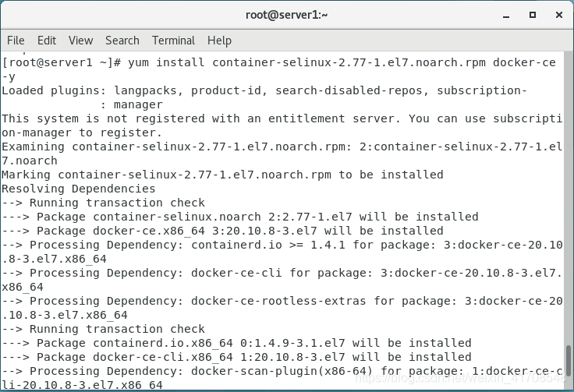Close the root@server1 terminal window
This screenshot has width=574, height=392.
point(559,15)
